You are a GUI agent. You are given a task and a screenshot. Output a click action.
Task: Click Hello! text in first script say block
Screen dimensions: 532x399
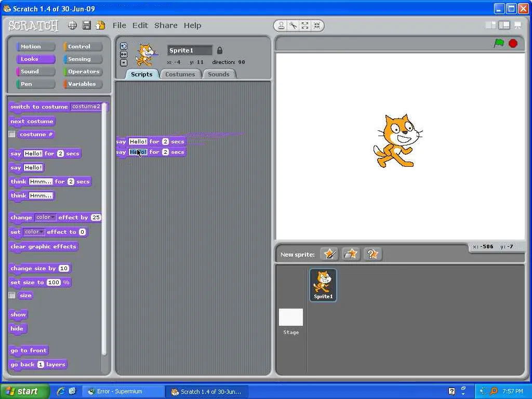pyautogui.click(x=138, y=141)
